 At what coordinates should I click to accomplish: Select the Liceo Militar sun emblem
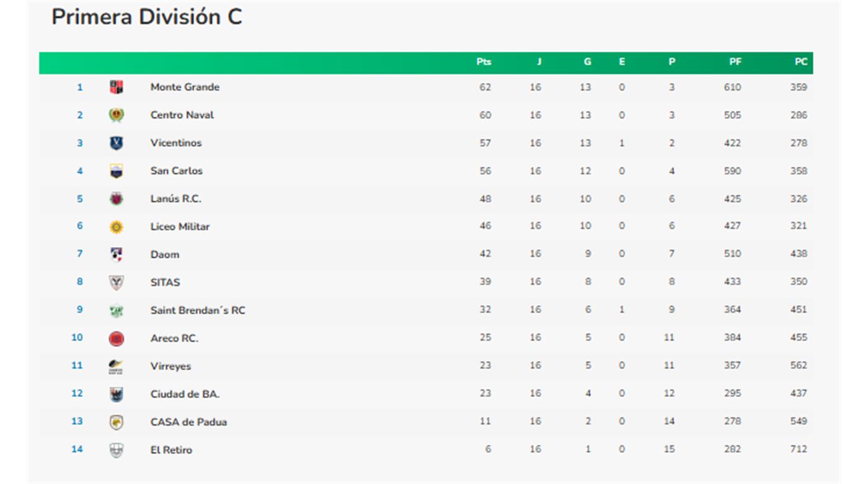[x=117, y=227]
